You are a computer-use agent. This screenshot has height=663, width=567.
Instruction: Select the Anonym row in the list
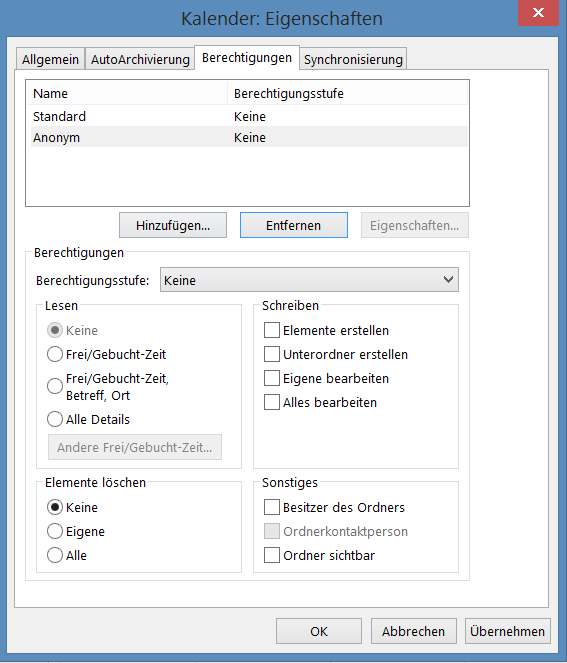click(x=249, y=137)
